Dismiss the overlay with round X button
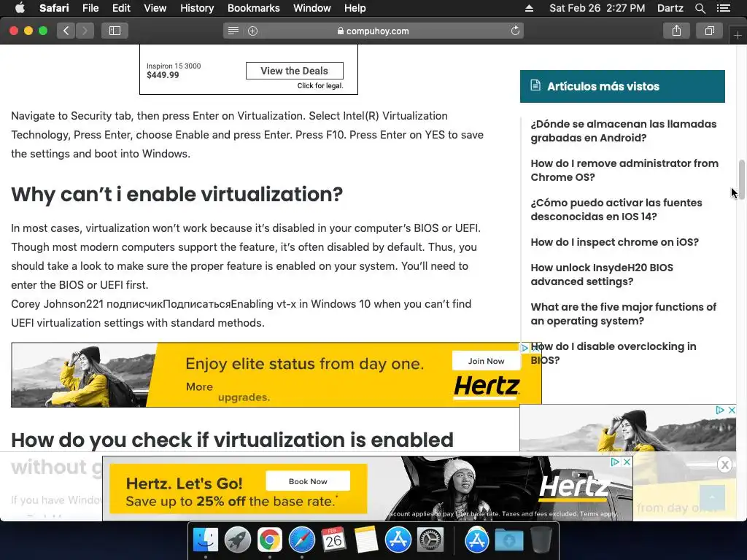Image resolution: width=747 pixels, height=560 pixels. tap(724, 464)
